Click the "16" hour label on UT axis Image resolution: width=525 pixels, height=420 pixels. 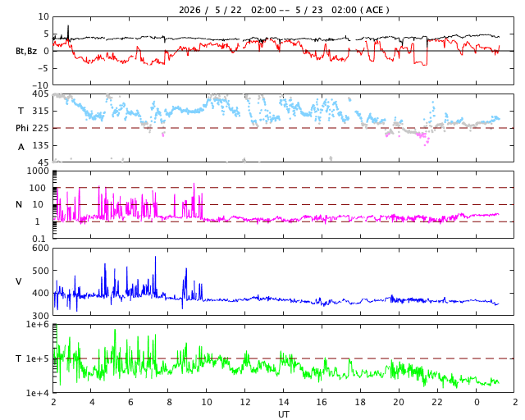(322, 402)
